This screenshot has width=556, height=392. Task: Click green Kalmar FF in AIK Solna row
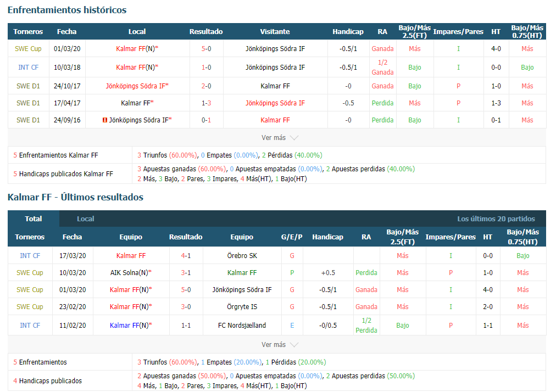[242, 272]
